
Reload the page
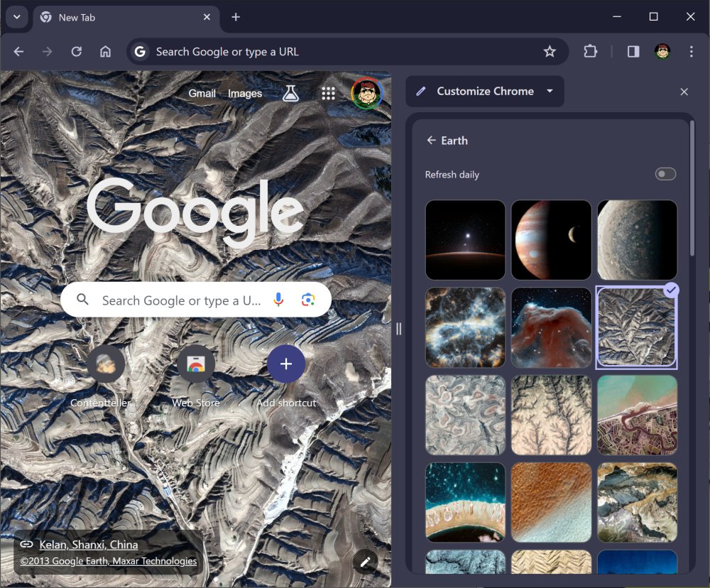76,52
